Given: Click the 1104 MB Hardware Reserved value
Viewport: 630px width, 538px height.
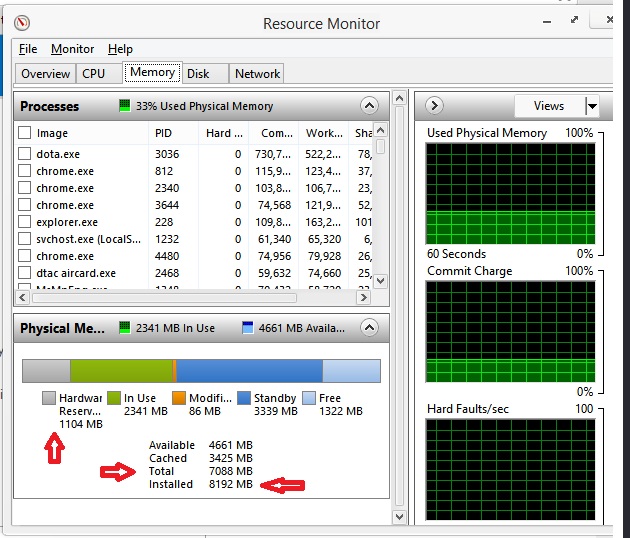Looking at the screenshot, I should click(x=81, y=424).
